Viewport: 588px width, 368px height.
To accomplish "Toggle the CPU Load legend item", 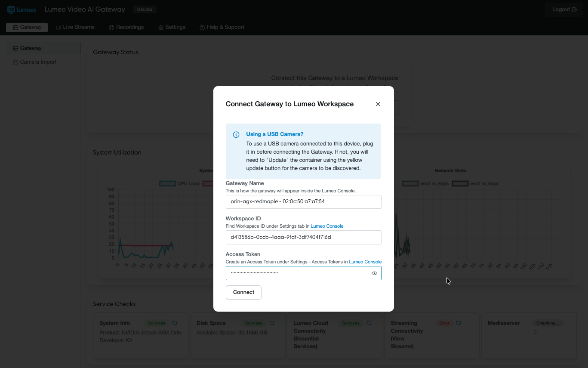I will coord(179,184).
